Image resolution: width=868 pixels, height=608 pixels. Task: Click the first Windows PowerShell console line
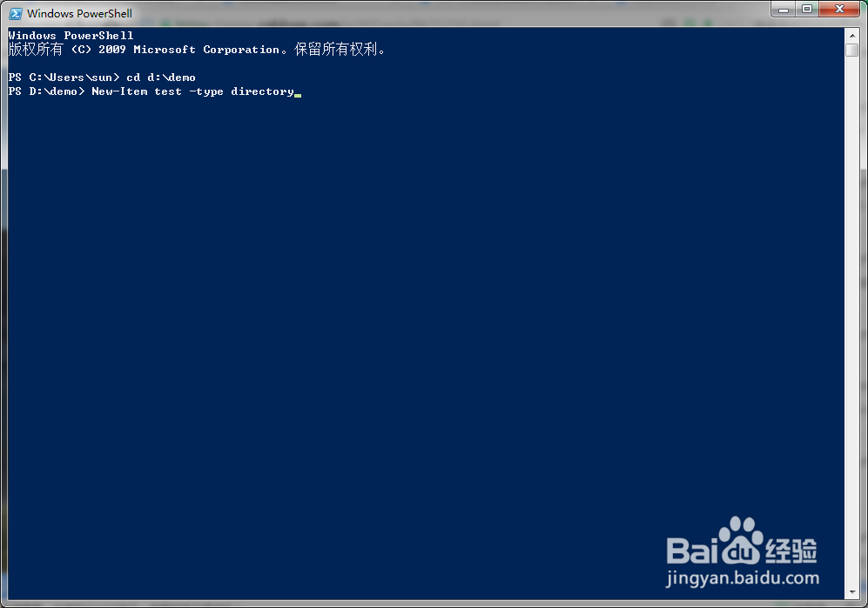click(x=71, y=36)
